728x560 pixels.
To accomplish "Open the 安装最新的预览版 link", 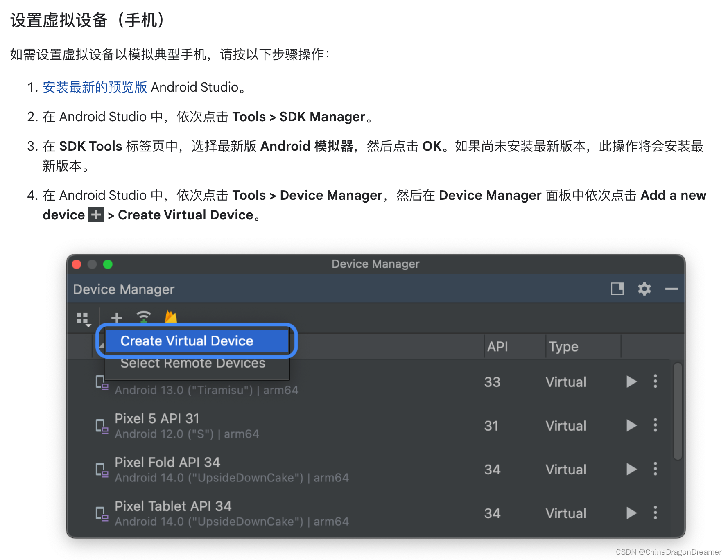I will pyautogui.click(x=95, y=87).
